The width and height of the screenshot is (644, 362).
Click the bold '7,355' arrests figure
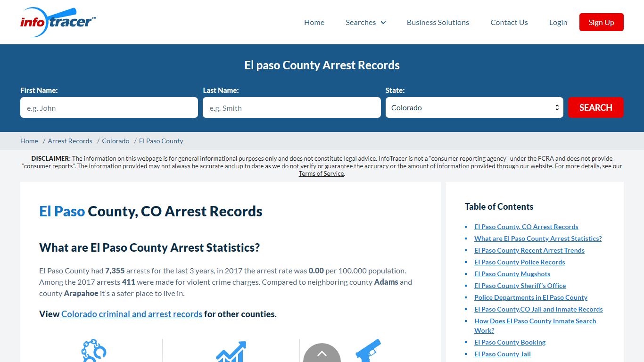(115, 271)
